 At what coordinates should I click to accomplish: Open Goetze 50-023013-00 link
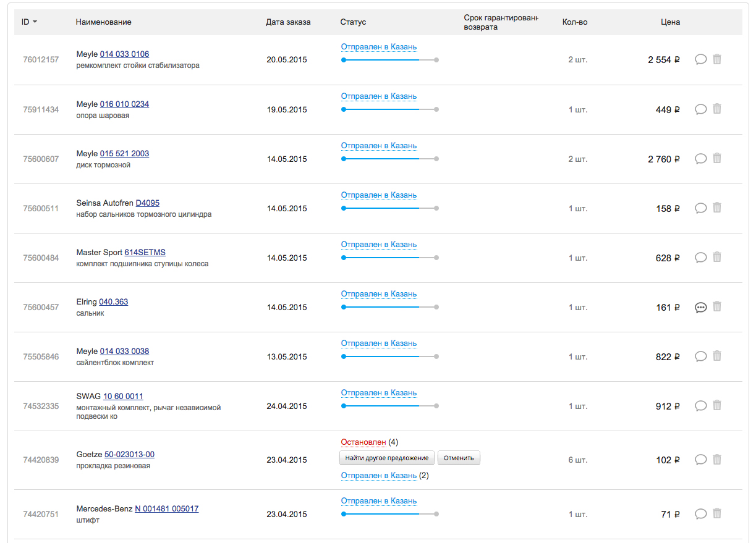129,454
